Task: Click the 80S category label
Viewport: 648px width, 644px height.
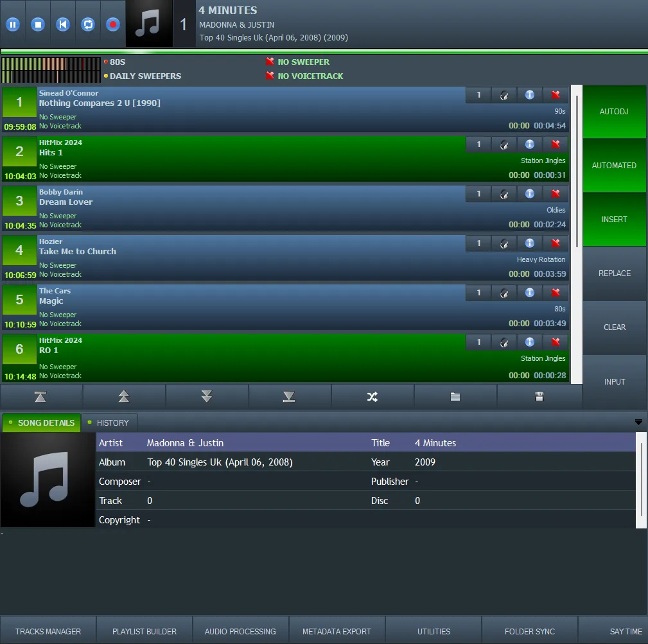Action: pos(118,62)
